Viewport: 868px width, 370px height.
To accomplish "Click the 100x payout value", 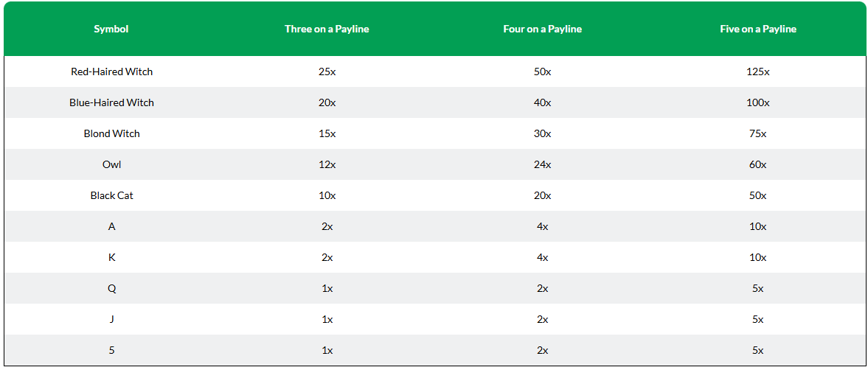I will 758,102.
